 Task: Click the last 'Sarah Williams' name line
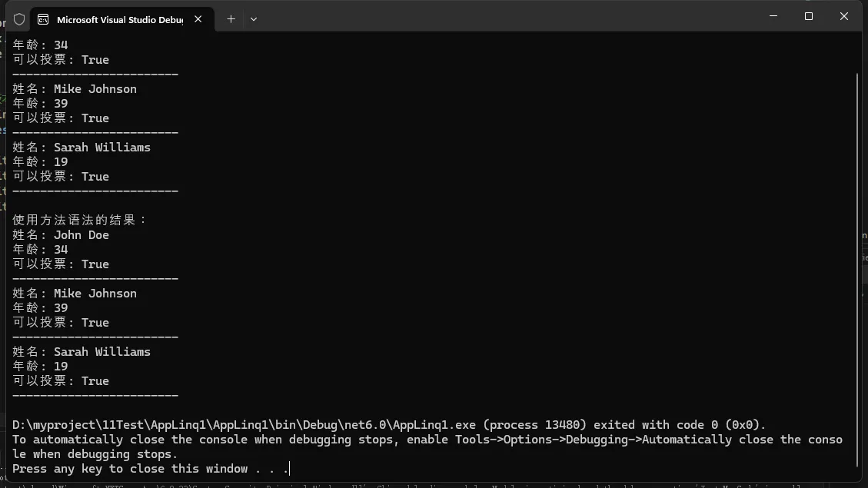pos(101,352)
